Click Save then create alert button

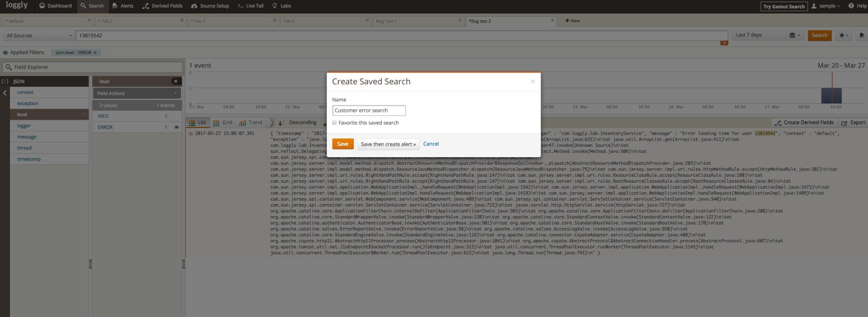coord(388,144)
